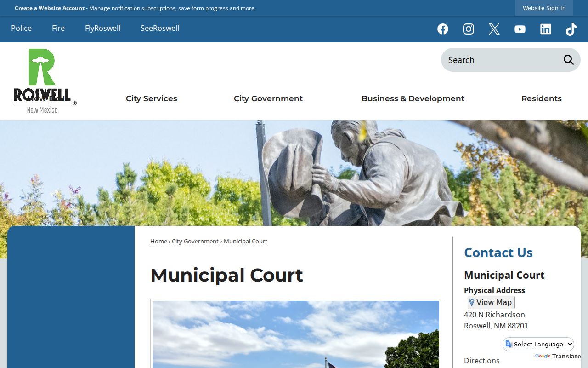Open the Facebook social icon
Viewport: 588px width, 368px height.
coord(443,29)
